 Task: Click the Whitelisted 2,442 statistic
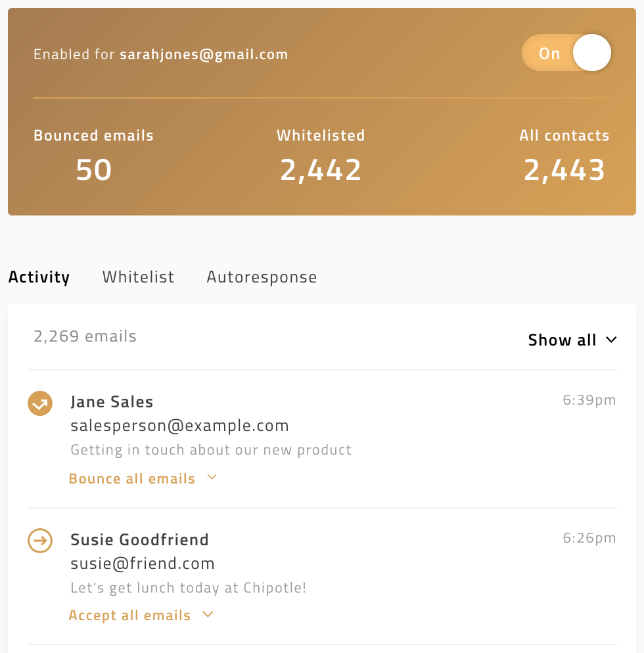click(x=321, y=169)
